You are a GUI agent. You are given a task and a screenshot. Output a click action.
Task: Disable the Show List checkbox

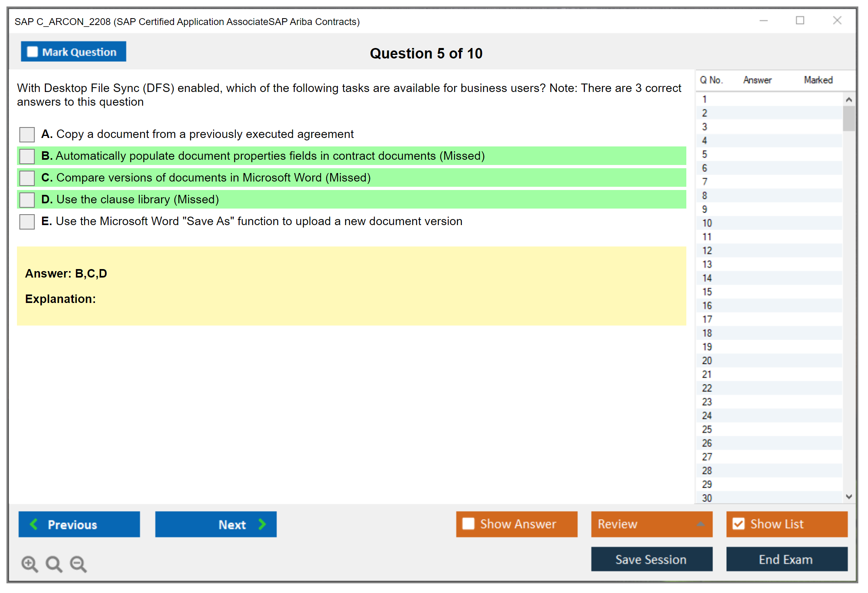(738, 524)
